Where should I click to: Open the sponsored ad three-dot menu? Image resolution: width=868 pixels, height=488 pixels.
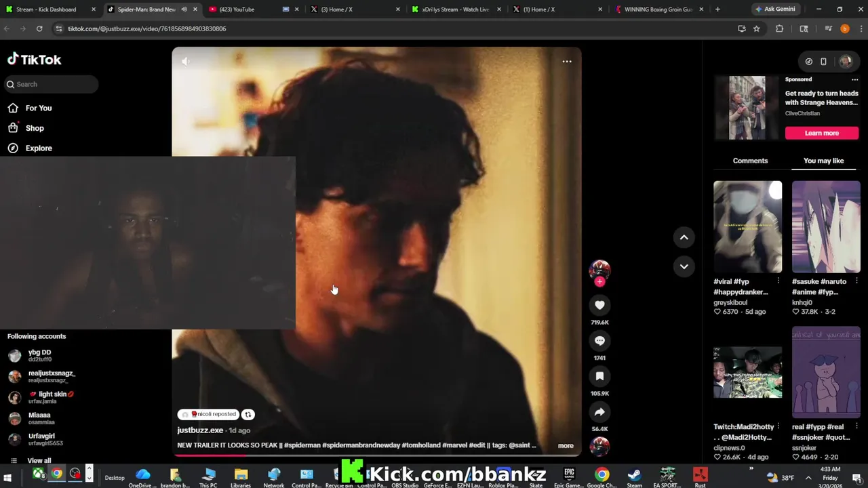854,79
